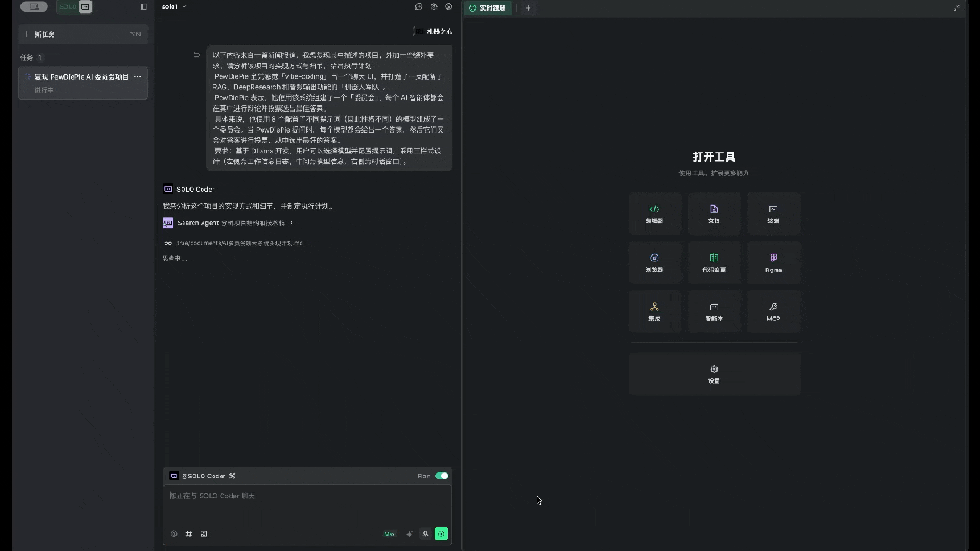
Task: Open settings tile with gear icon
Action: coord(715,374)
